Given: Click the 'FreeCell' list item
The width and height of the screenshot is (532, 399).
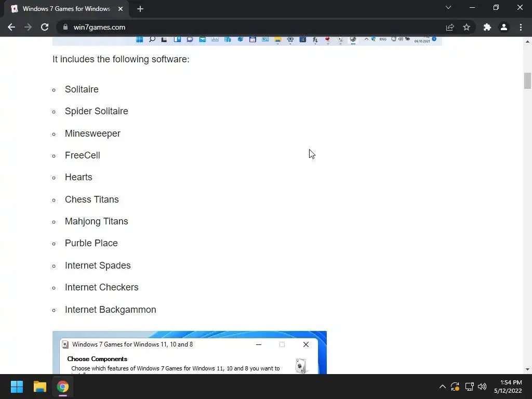Looking at the screenshot, I should coord(83,155).
